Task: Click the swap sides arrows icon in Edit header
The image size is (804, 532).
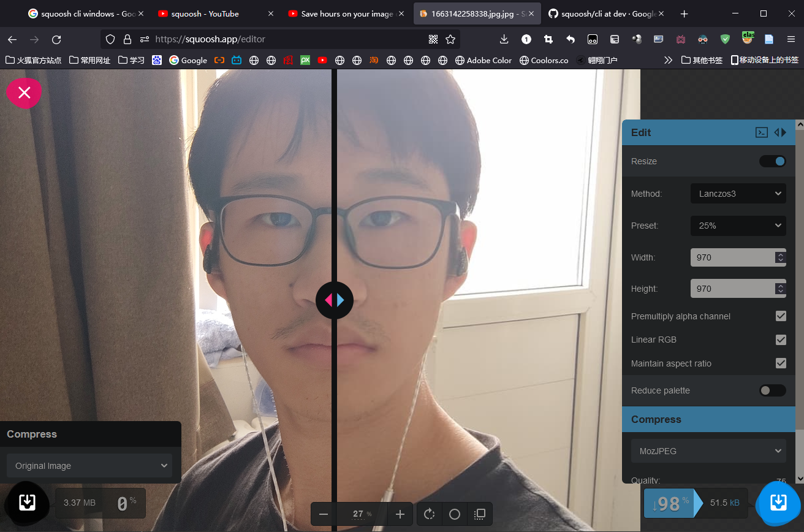Action: 780,132
